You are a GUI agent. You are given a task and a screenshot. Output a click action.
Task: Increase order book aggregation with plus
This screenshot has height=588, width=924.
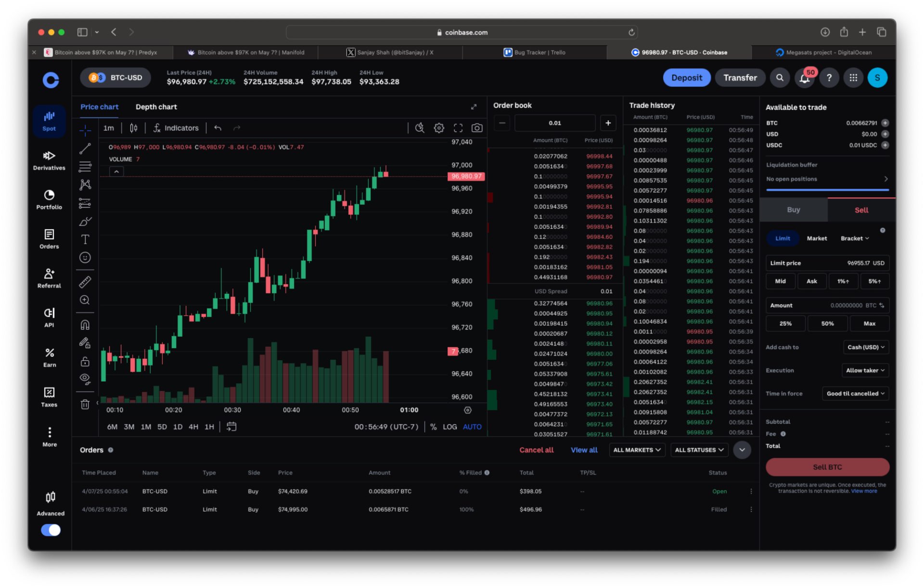[x=608, y=123]
